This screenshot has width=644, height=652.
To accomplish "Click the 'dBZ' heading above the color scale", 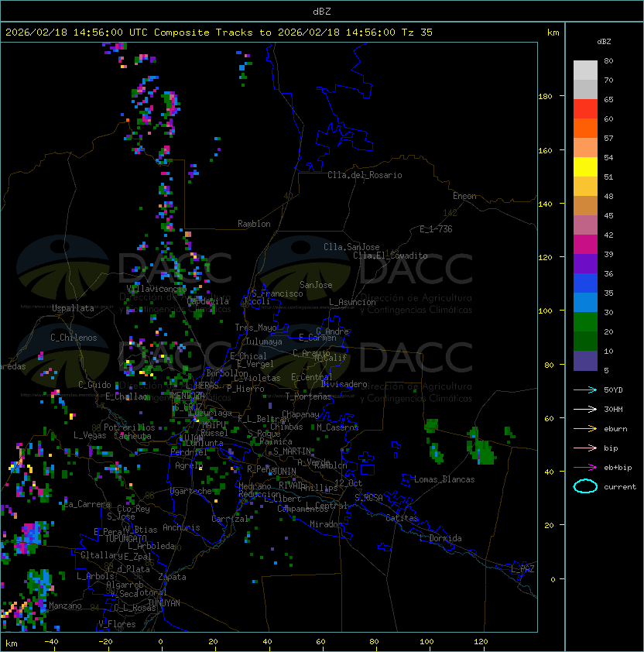I will pyautogui.click(x=604, y=42).
